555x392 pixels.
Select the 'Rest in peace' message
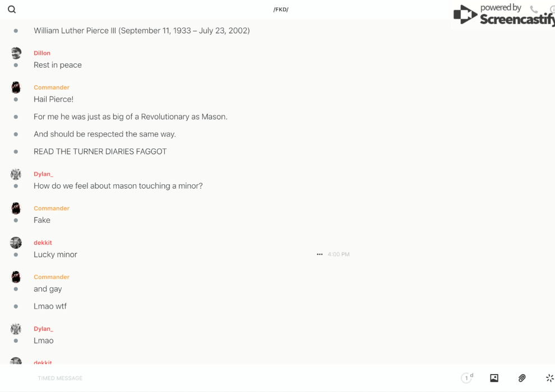[58, 65]
